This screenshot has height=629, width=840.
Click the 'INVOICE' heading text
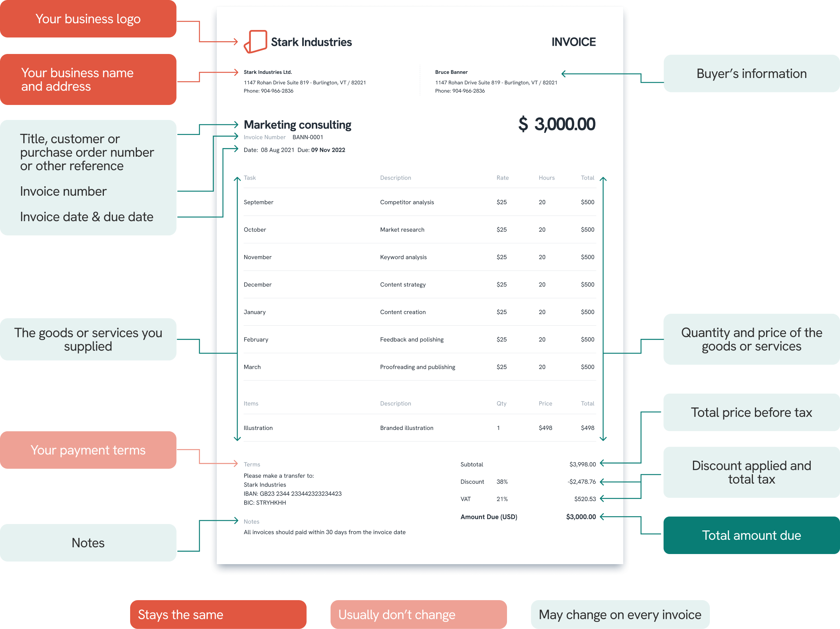point(573,42)
